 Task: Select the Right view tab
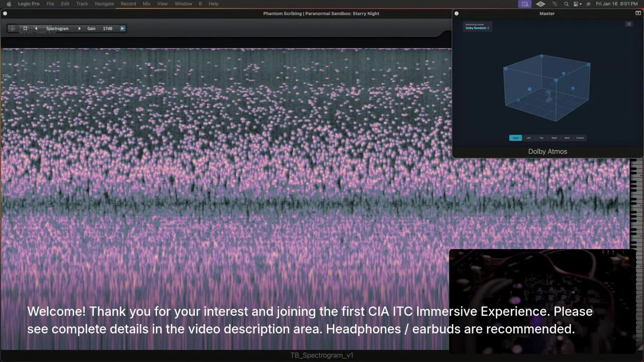(x=554, y=138)
